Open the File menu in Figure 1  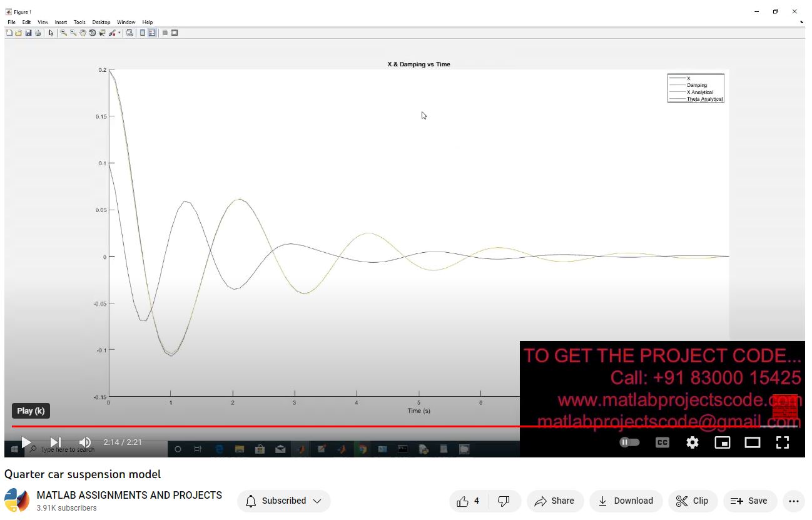pos(11,22)
